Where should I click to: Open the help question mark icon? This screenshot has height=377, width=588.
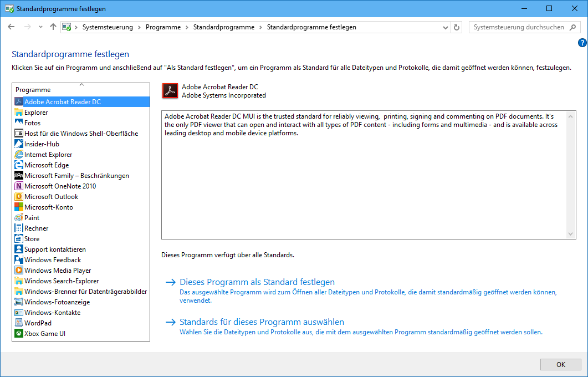tap(582, 43)
